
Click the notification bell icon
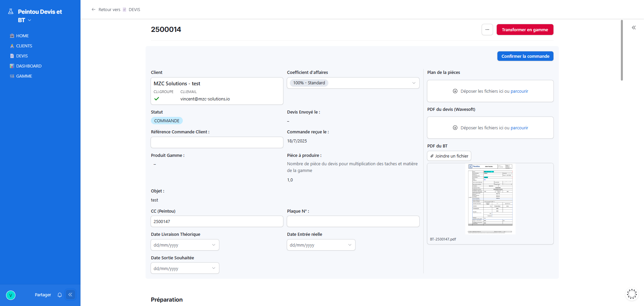tap(60, 295)
